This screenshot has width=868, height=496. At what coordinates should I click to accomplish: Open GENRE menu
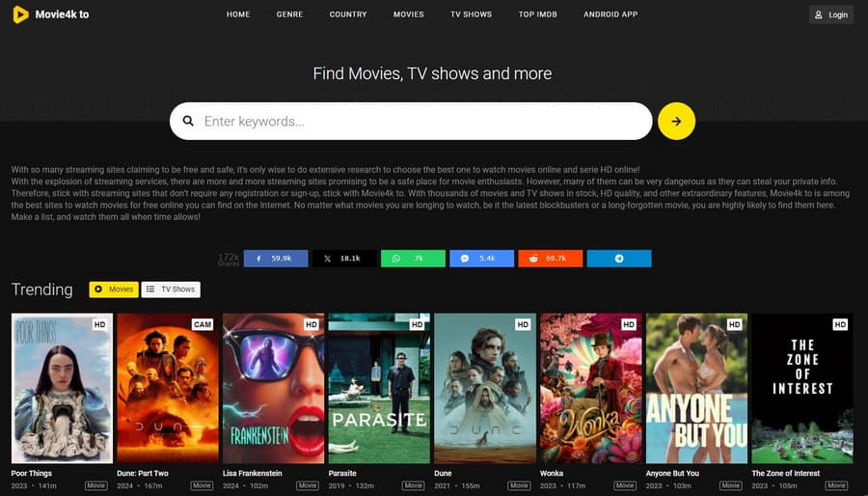point(289,14)
